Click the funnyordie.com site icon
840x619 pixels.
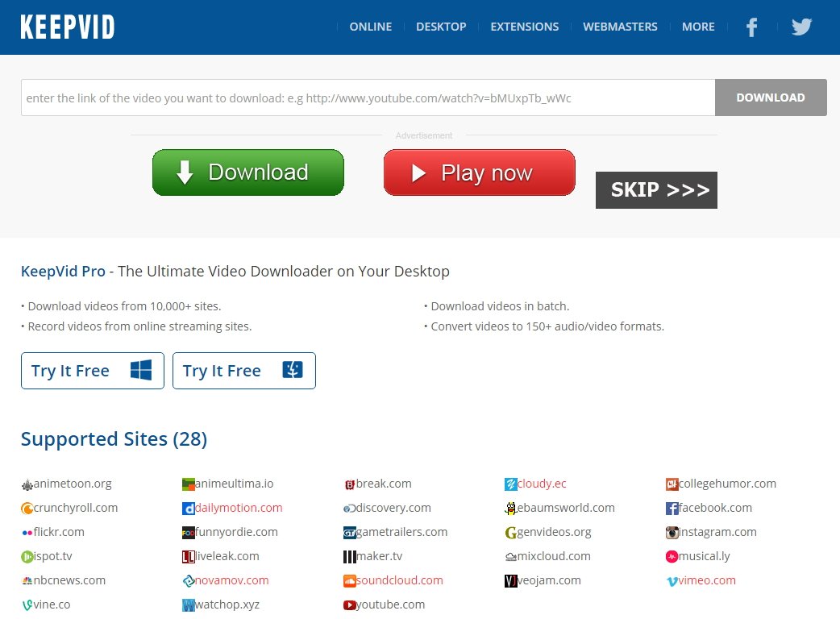[x=189, y=533]
